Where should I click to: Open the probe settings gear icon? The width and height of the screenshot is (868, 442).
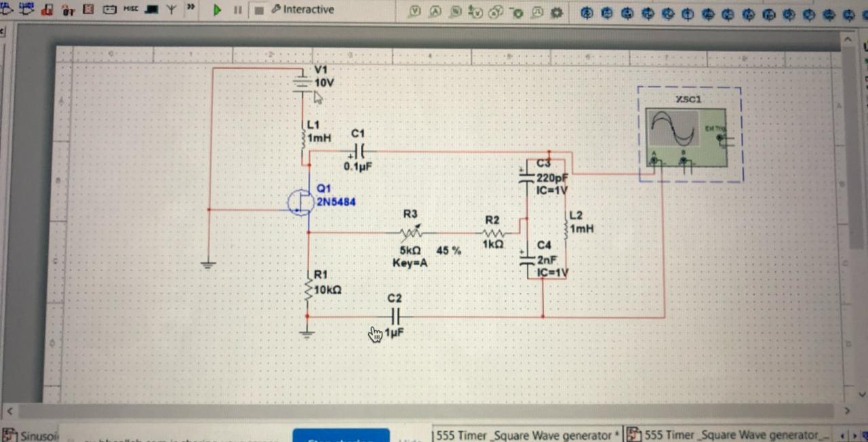pos(556,12)
